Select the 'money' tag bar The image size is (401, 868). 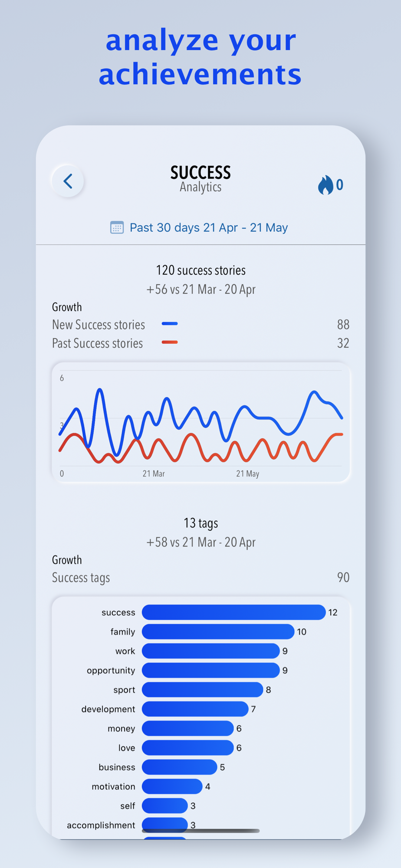[187, 728]
